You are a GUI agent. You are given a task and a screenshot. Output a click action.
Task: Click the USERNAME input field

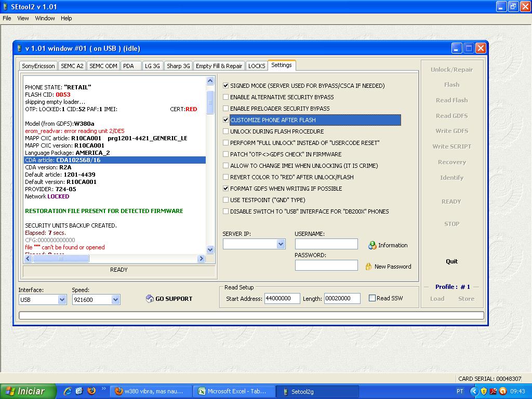click(x=326, y=244)
